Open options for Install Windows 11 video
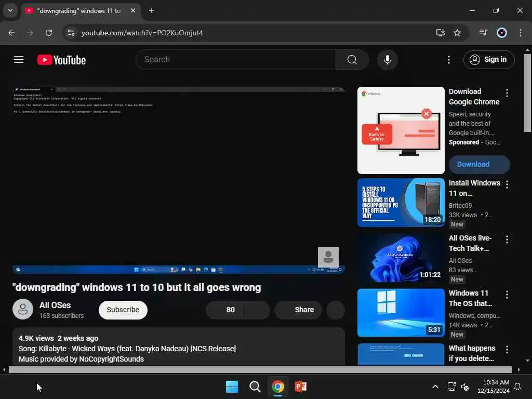Screen dimensions: 532x399 (507, 184)
